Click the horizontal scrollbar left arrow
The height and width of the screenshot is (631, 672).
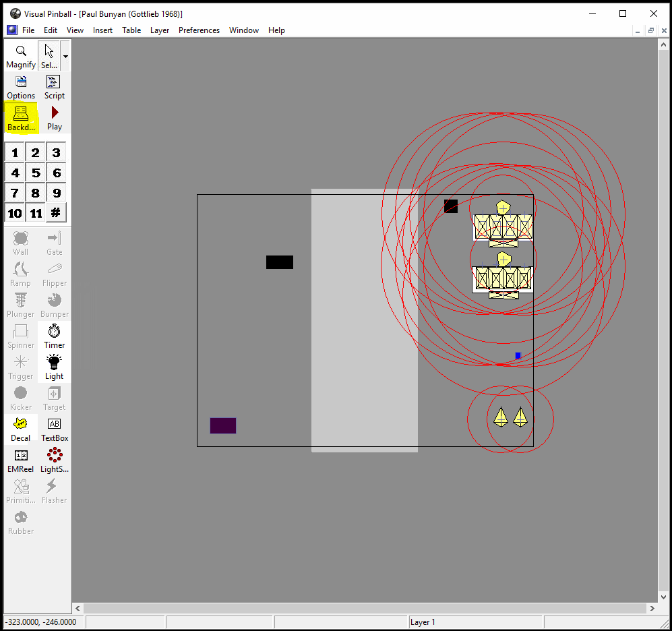(x=78, y=608)
